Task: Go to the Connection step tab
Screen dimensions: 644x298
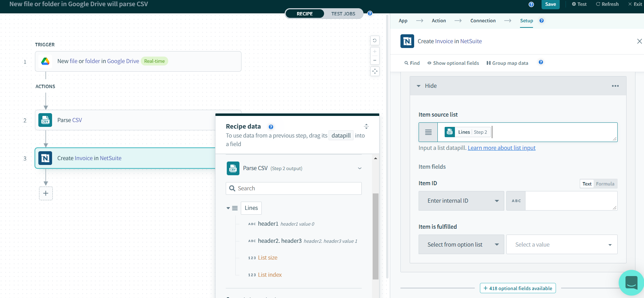Action: pos(483,21)
